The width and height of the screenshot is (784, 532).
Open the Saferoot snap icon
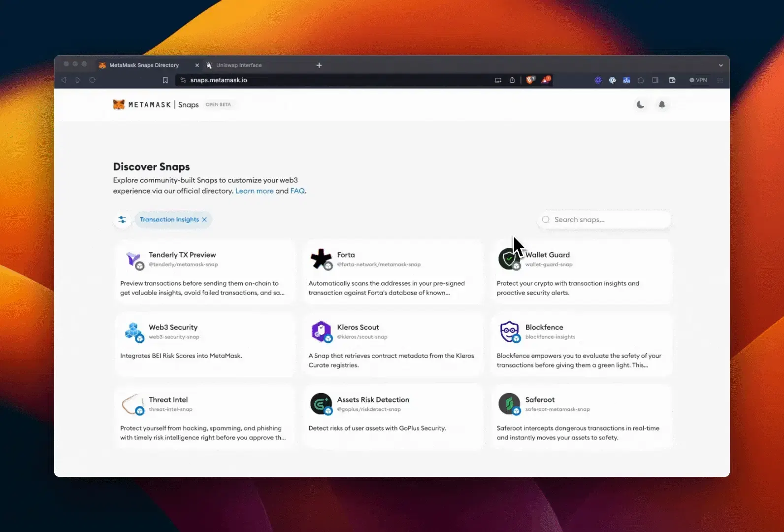pos(509,404)
